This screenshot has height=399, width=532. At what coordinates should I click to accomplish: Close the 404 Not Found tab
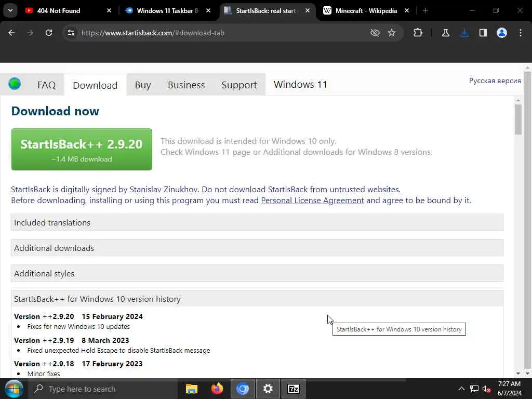(109, 10)
